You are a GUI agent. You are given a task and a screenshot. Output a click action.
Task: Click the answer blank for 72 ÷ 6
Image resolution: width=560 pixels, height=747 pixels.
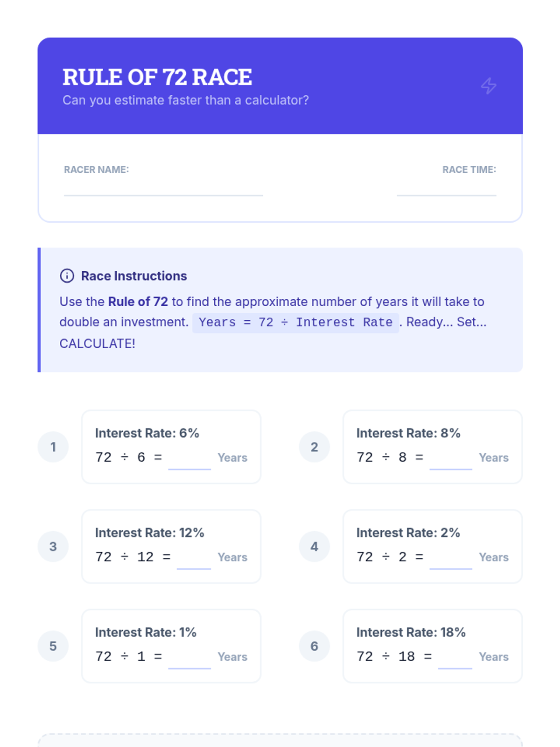tap(189, 461)
